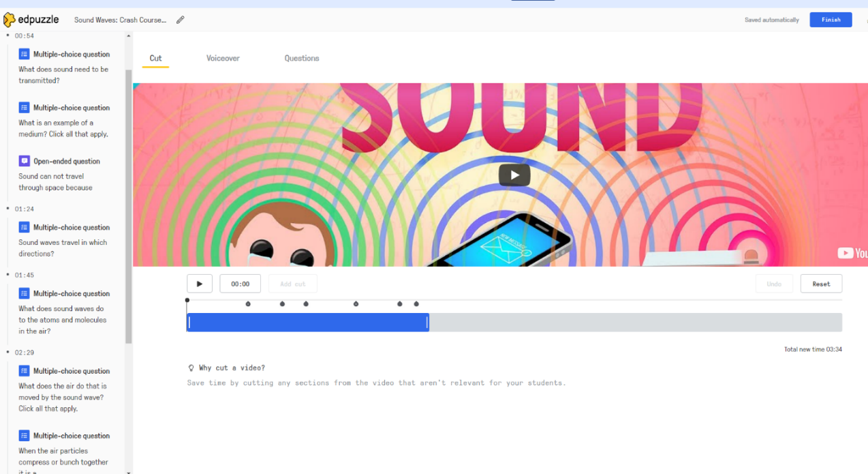Open the Questions tab

click(x=302, y=58)
